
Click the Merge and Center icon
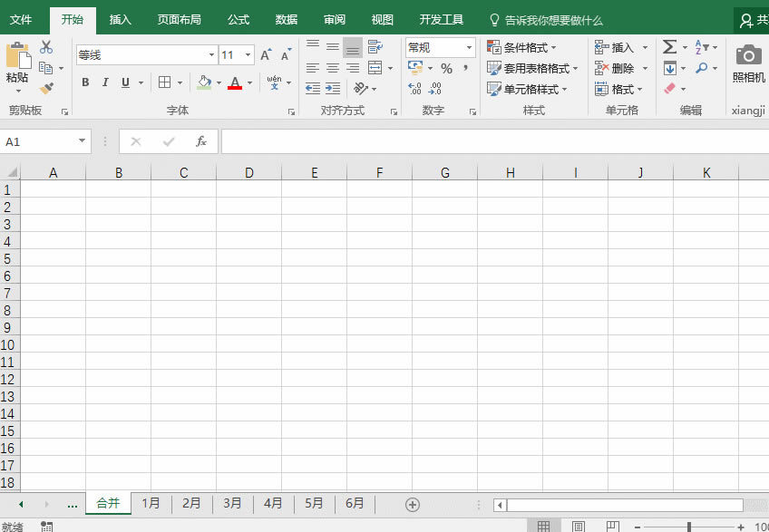tap(375, 68)
